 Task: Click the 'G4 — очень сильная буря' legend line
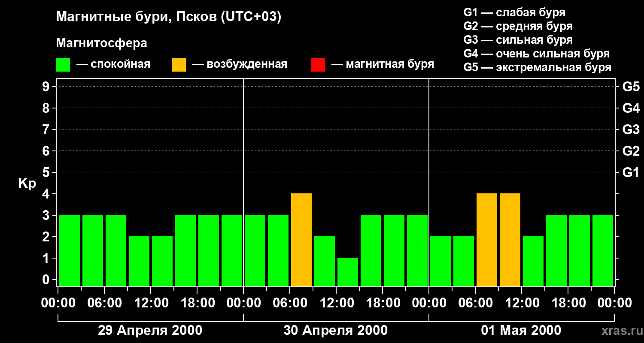point(537,54)
